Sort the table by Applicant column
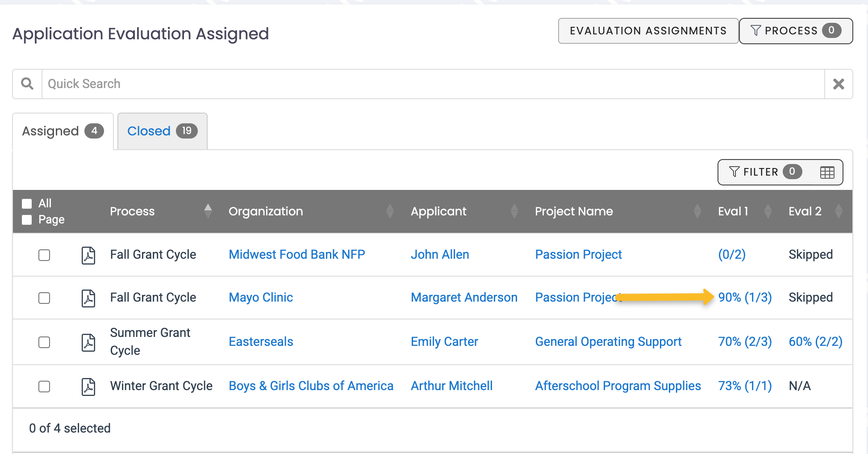Image resolution: width=868 pixels, height=454 pixels. click(x=515, y=211)
